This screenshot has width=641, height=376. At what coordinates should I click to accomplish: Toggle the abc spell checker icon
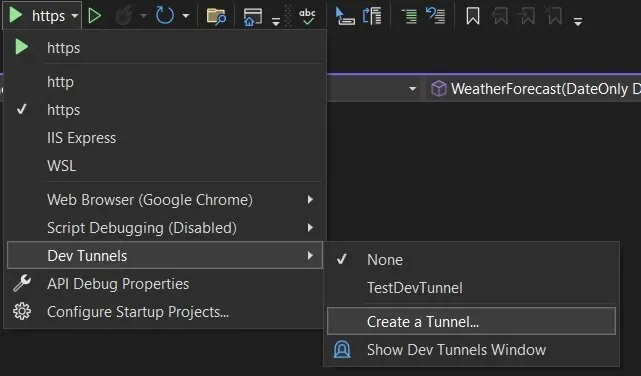tap(307, 17)
